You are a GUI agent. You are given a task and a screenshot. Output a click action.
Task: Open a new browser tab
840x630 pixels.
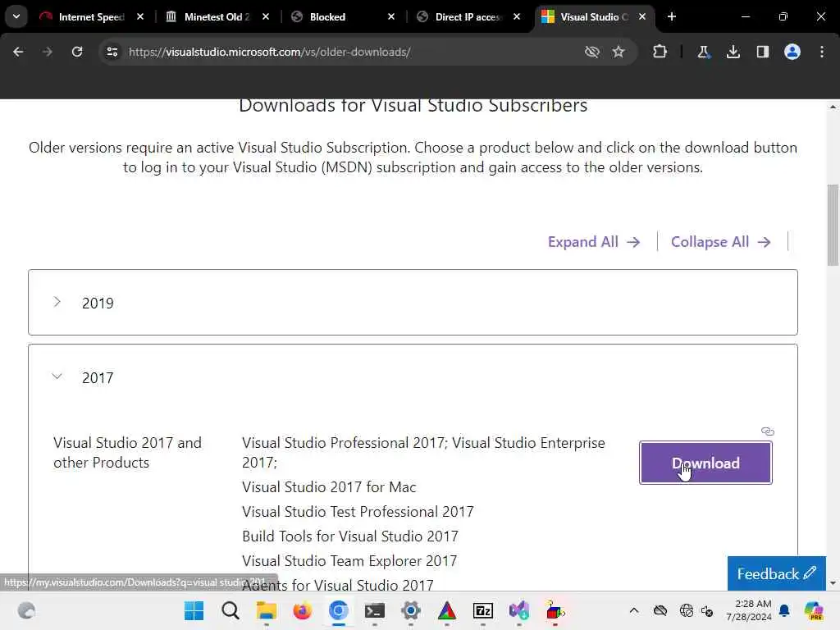pos(672,16)
